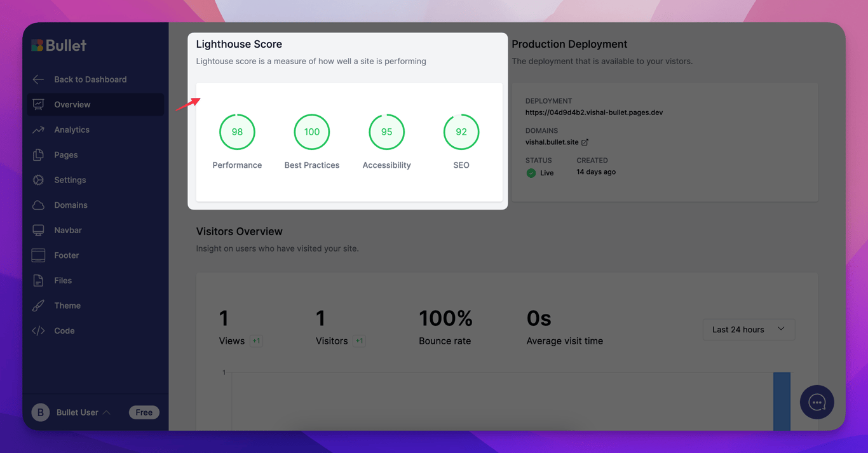This screenshot has width=868, height=453.
Task: Click the Performance label
Action: [x=237, y=165]
